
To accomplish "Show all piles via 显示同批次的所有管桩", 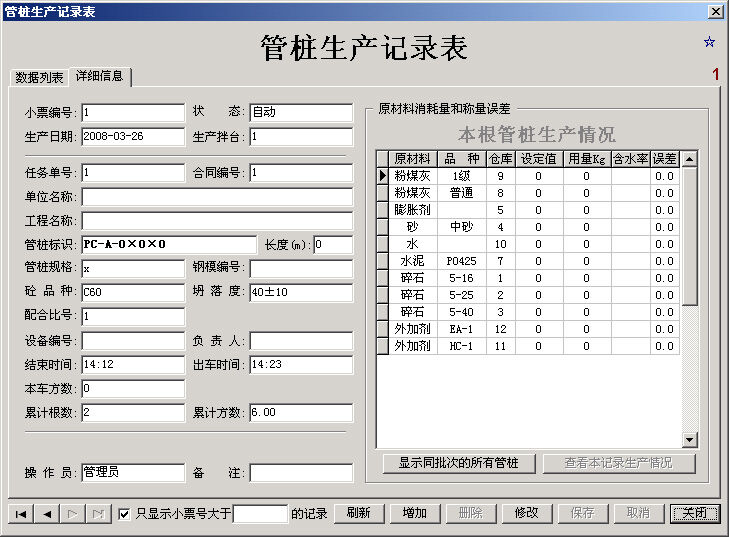I will (x=458, y=463).
